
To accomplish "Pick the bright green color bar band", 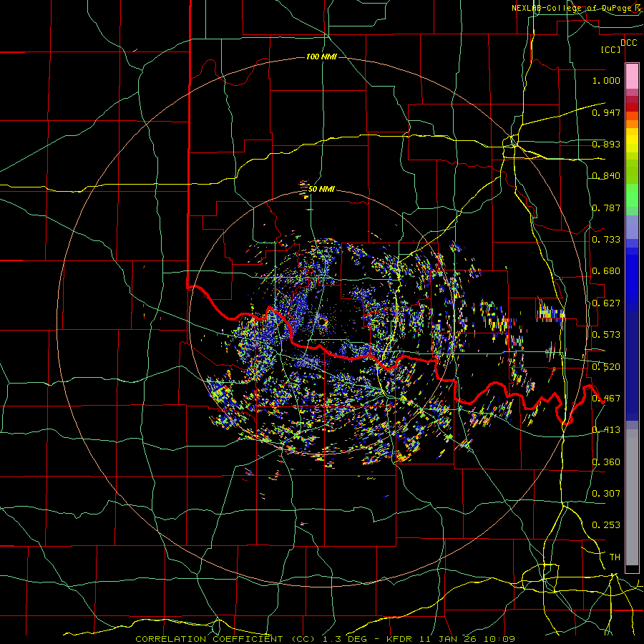I will pyautogui.click(x=632, y=195).
